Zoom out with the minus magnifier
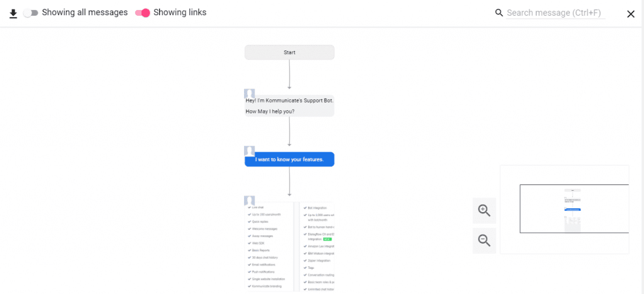The width and height of the screenshot is (644, 294). pos(484,240)
